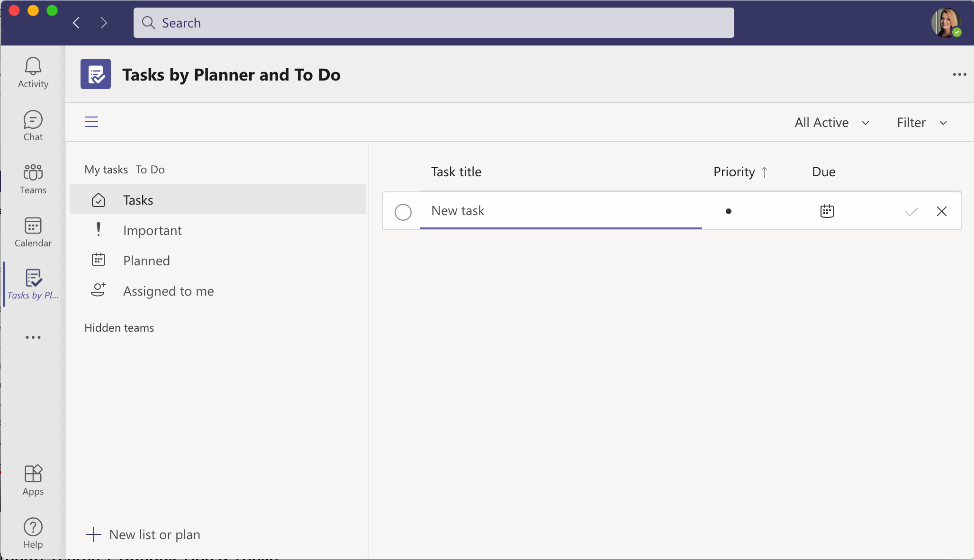Click the Tasks by Planner and To Do title

coord(231,75)
